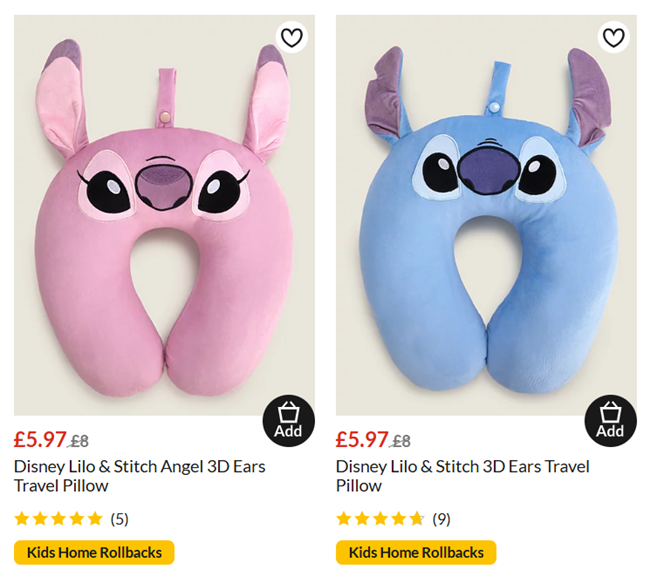This screenshot has width=650, height=583.
Task: Click the crossed-out £8 price on Angel pillow
Action: (x=79, y=441)
